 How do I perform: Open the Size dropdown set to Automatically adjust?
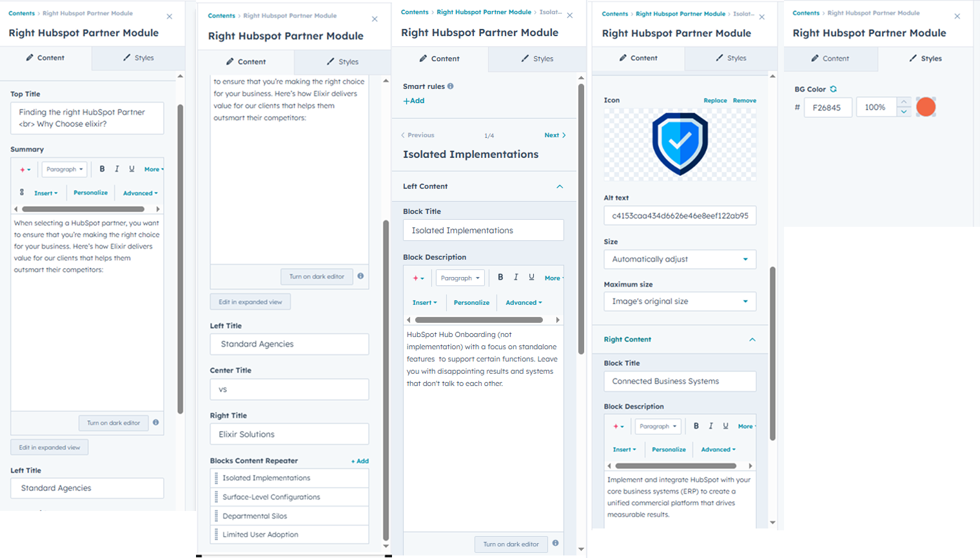[680, 259]
